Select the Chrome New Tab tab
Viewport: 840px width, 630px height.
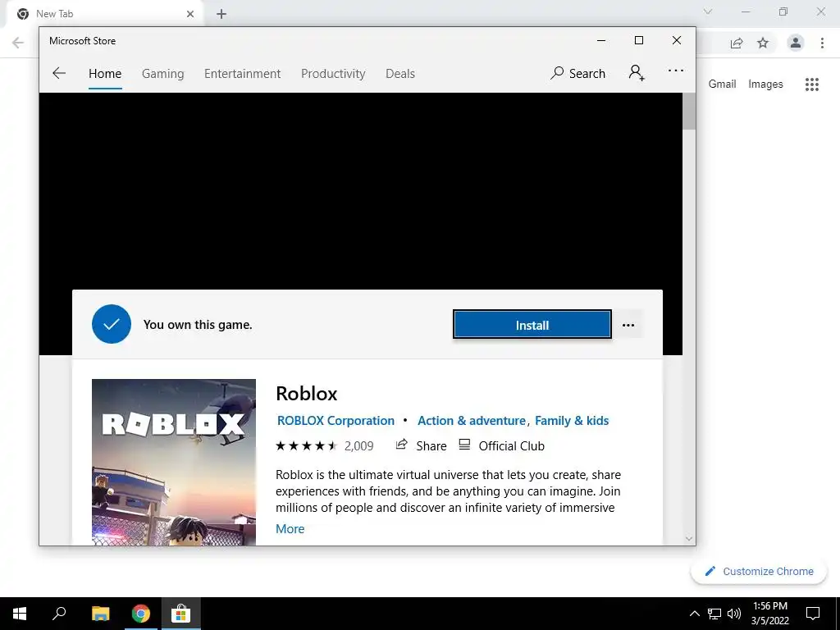tap(104, 13)
